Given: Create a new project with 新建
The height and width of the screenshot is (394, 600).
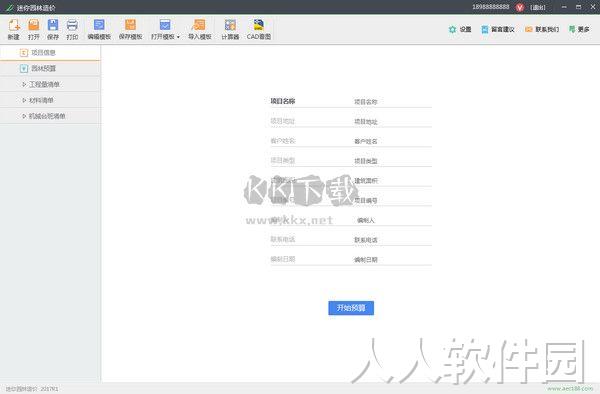Looking at the screenshot, I should click(14, 29).
